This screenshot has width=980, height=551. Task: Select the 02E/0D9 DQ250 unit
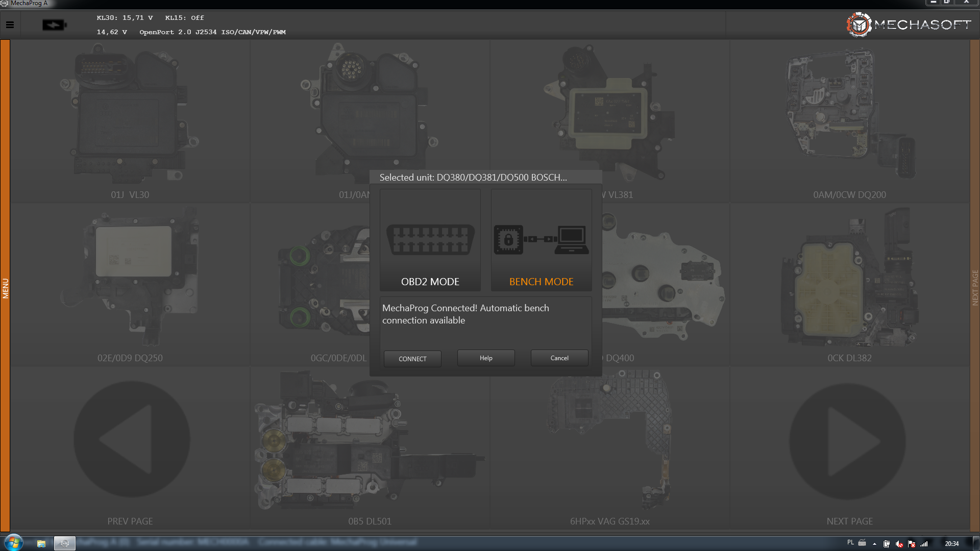[130, 281]
